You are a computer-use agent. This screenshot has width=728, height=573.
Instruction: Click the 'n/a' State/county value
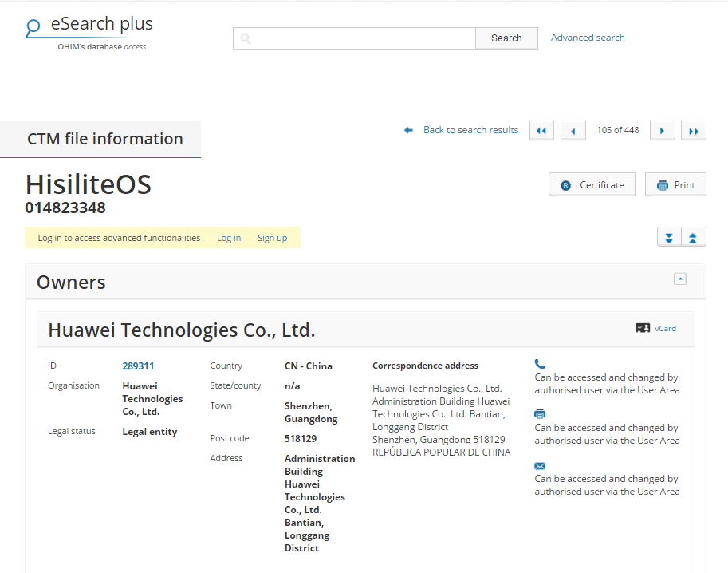click(x=292, y=386)
